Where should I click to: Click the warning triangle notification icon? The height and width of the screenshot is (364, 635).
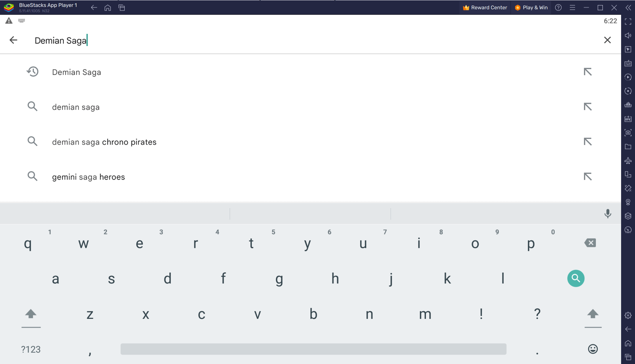(9, 21)
